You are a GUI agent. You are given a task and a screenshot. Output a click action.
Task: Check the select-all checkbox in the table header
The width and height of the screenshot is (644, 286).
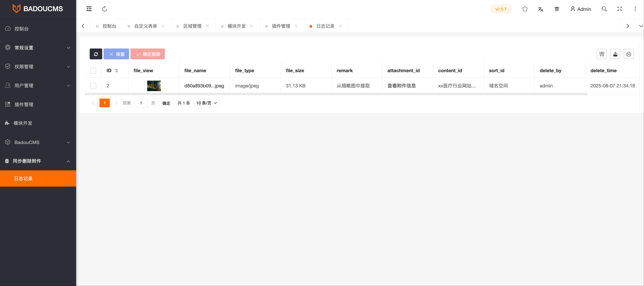(93, 71)
